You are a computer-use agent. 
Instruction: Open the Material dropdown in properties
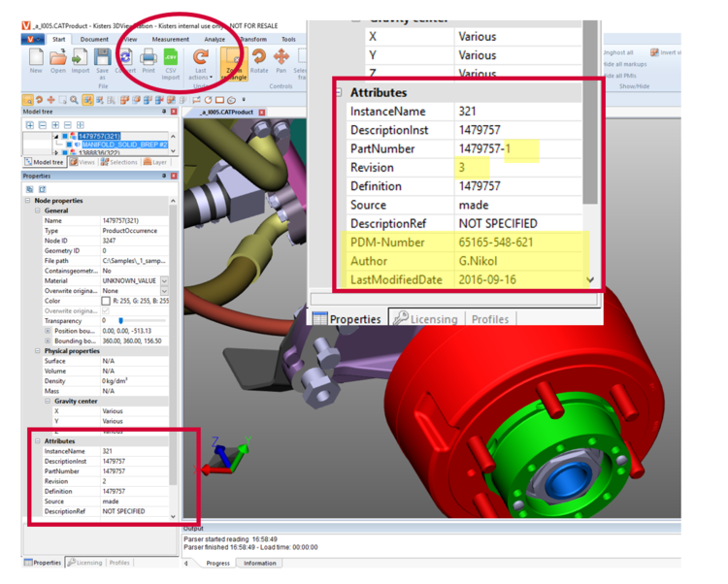pyautogui.click(x=164, y=281)
